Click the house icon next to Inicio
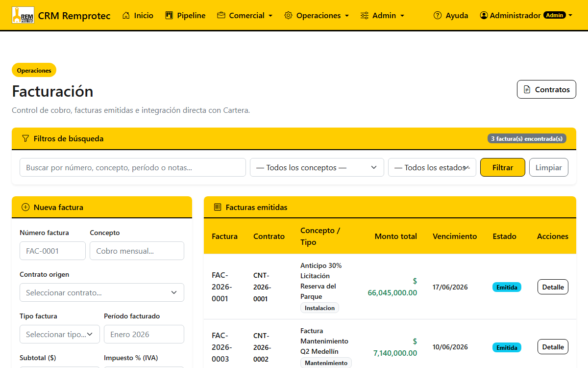Viewport: 588px width, 368px height. [x=126, y=16]
